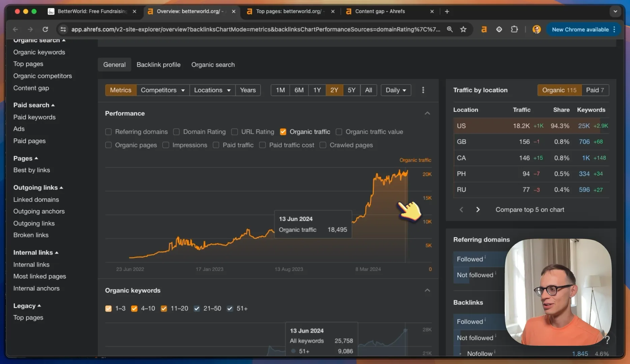Go to next page of traffic locations
This screenshot has height=364, width=630.
click(478, 210)
